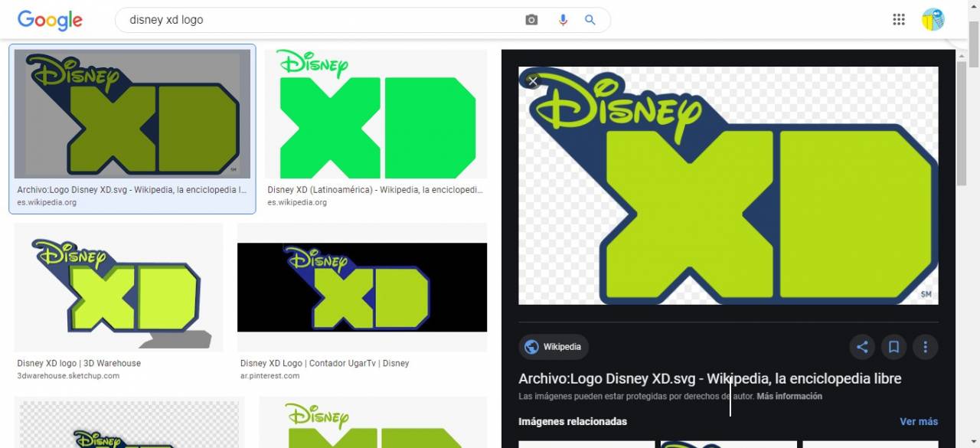Screen dimensions: 980x448
Task: Open the three-dot more options menu
Action: (925, 347)
